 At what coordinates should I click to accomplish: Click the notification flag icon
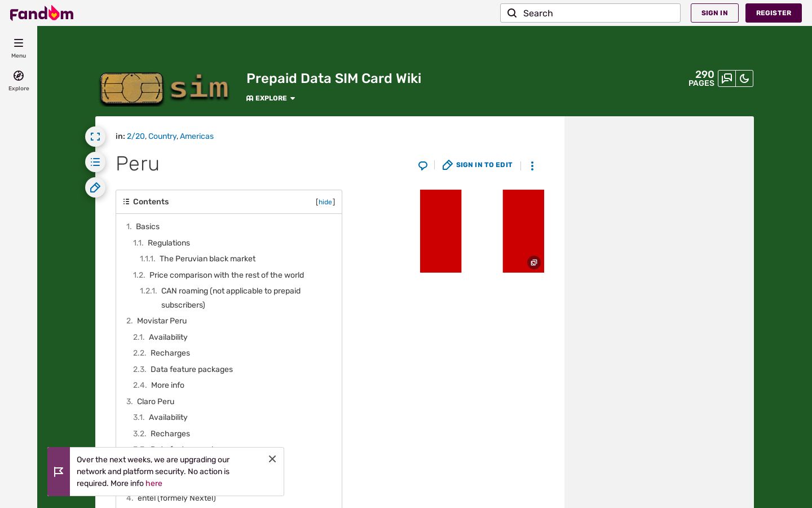point(59,472)
